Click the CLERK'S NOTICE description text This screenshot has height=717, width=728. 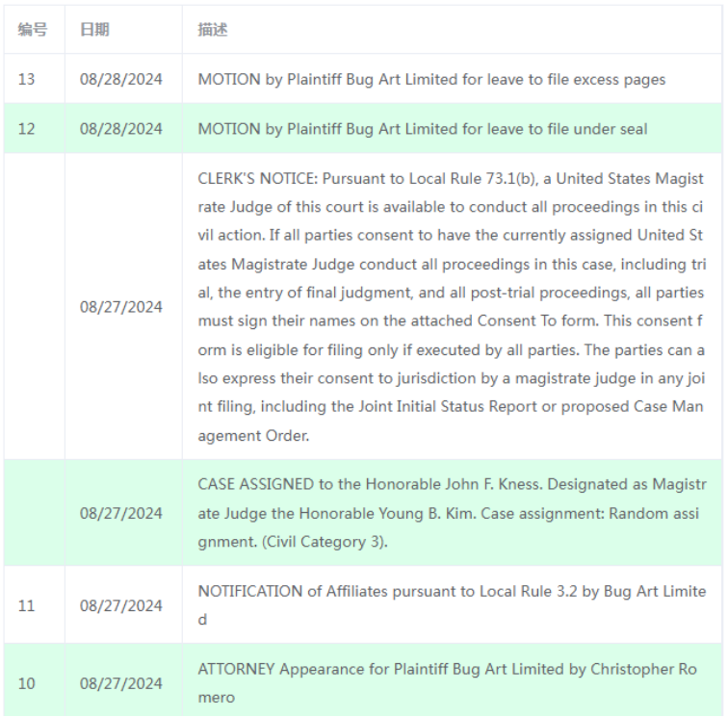coord(452,307)
